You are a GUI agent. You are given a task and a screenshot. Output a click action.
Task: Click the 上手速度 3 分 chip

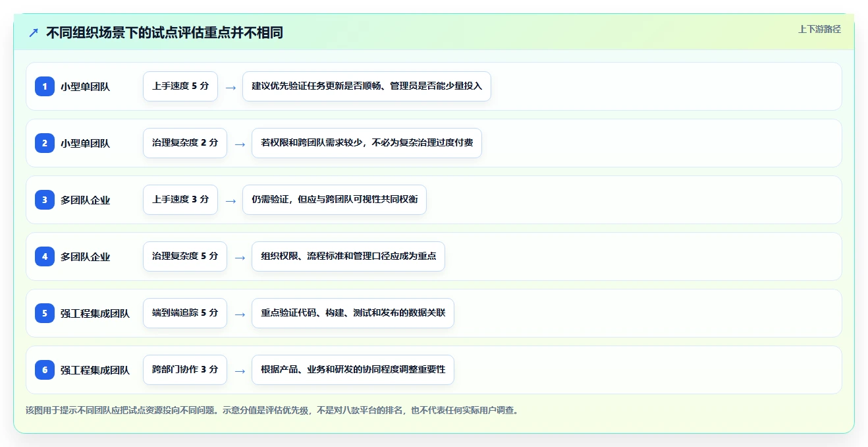[180, 200]
